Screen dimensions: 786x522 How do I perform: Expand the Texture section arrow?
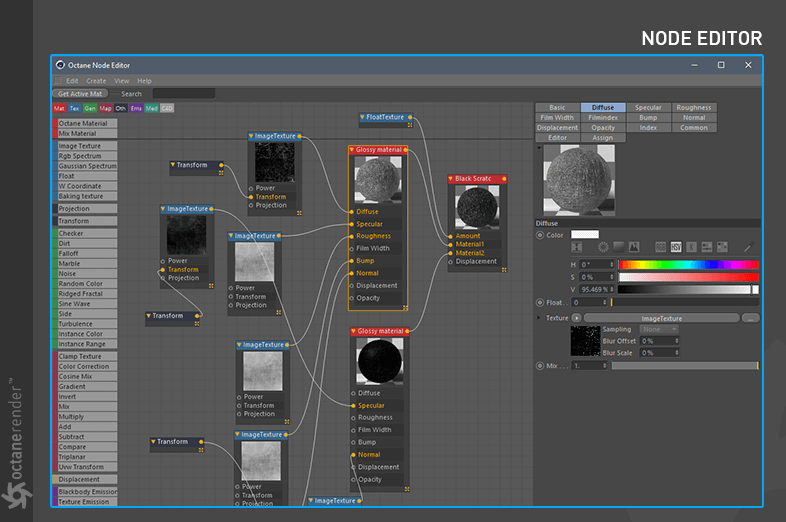[538, 318]
